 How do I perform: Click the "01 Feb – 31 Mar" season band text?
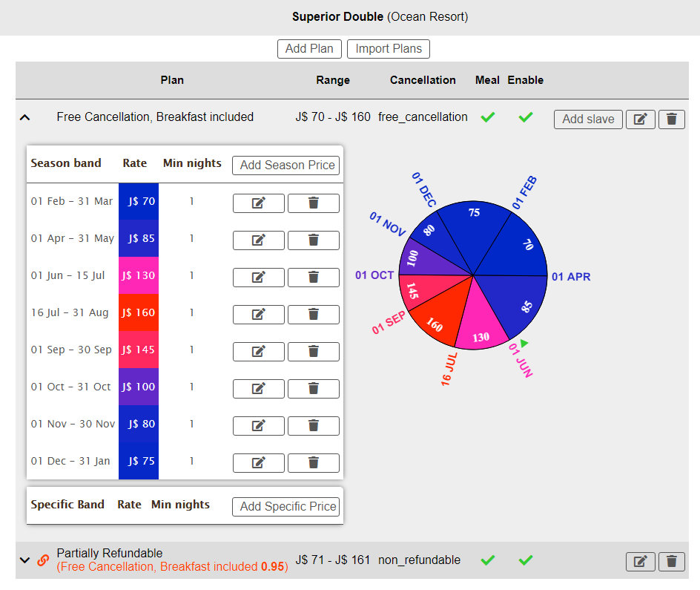click(71, 201)
